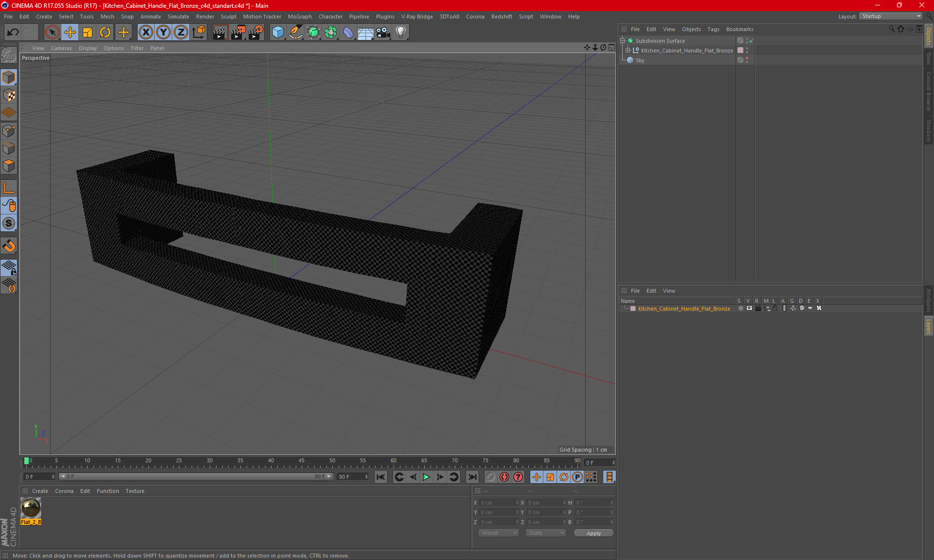Click the H rotation input field
Viewport: 934px width, 560px height.
594,503
